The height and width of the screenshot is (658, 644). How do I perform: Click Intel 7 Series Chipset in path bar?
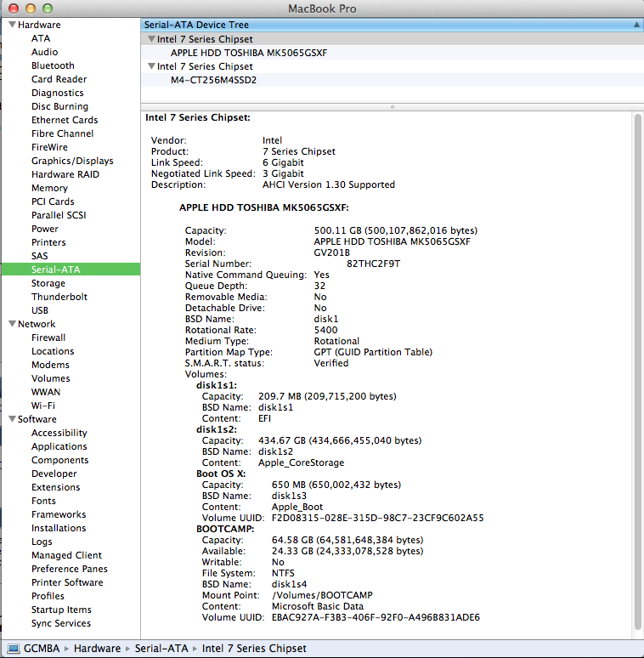coord(254,649)
